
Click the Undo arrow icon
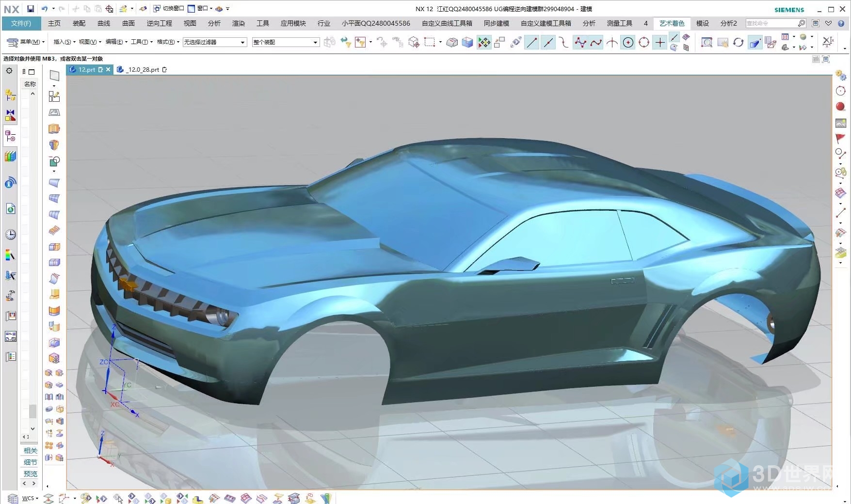click(x=45, y=9)
